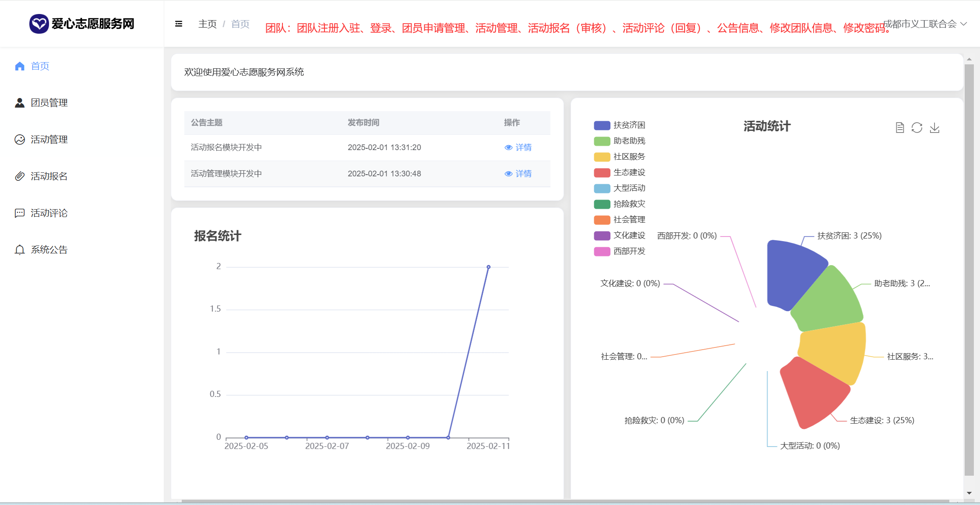Click the scrollbar up arrow at top right

[x=969, y=59]
